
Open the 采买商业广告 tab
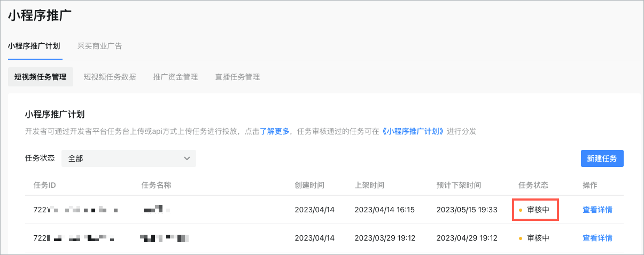coord(99,46)
